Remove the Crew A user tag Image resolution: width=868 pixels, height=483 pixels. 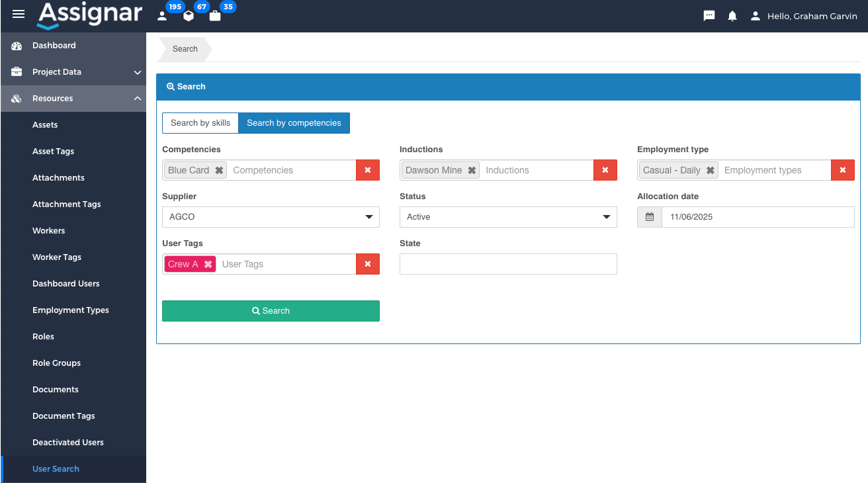point(208,264)
